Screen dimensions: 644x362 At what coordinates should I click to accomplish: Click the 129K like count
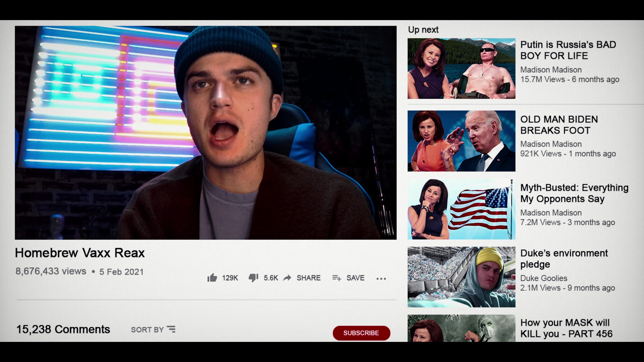pyautogui.click(x=230, y=278)
